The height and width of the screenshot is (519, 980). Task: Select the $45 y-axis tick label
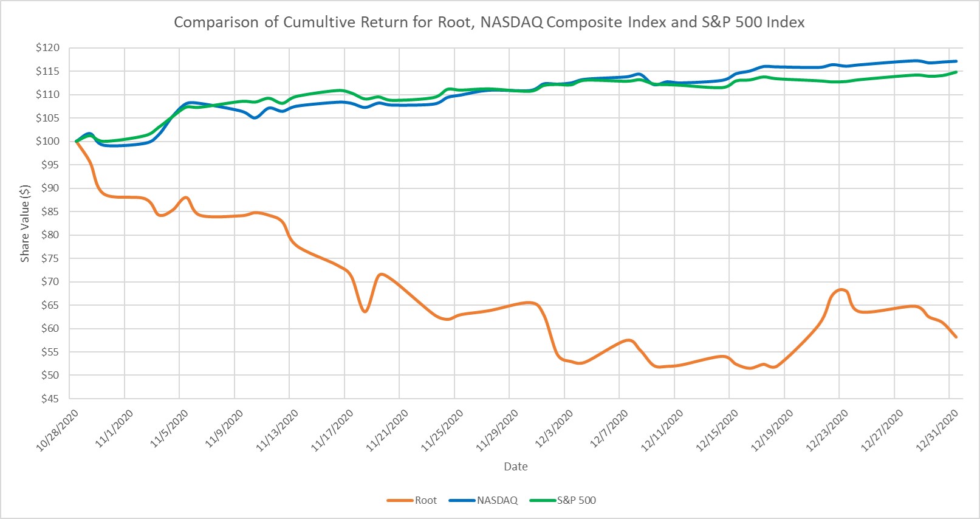[x=50, y=399]
